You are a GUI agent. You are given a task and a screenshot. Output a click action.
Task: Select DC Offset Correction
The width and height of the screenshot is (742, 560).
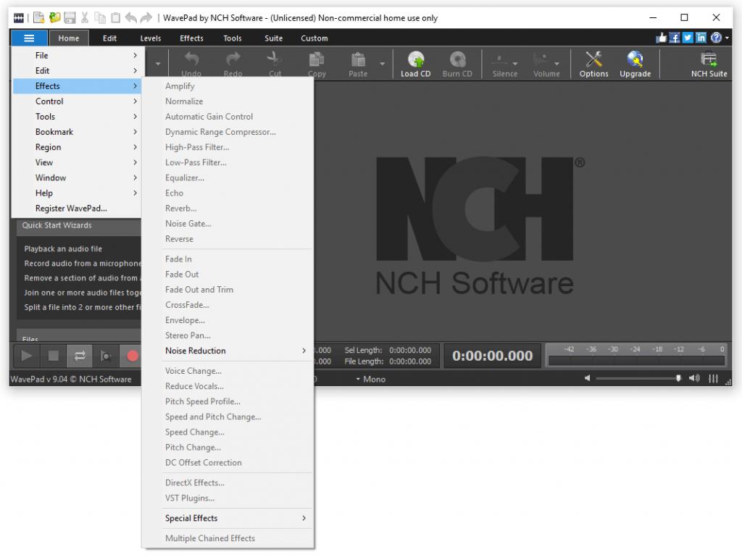point(228,463)
